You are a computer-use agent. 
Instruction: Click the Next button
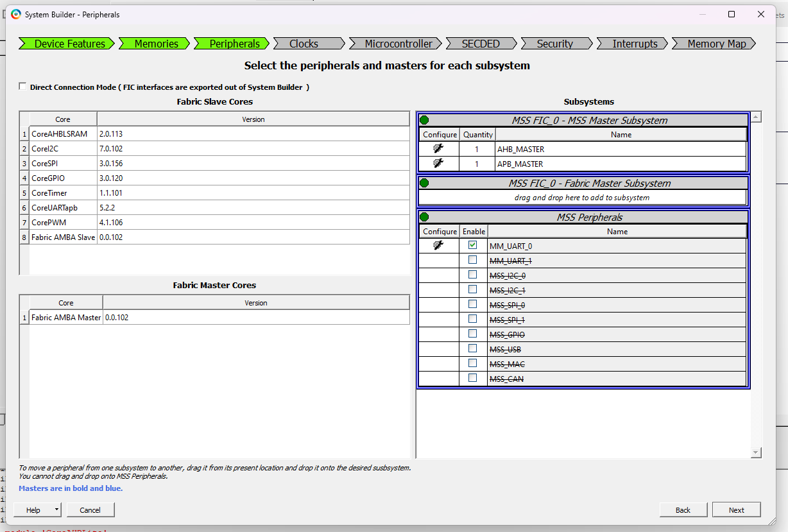[x=736, y=509]
